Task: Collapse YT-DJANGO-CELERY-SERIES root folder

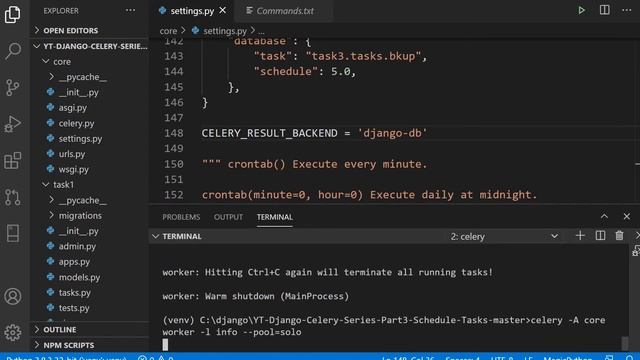Action: coord(90,46)
